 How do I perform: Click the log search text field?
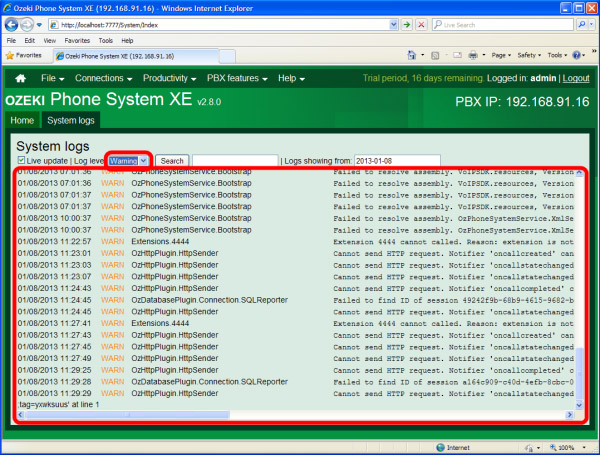coord(235,161)
